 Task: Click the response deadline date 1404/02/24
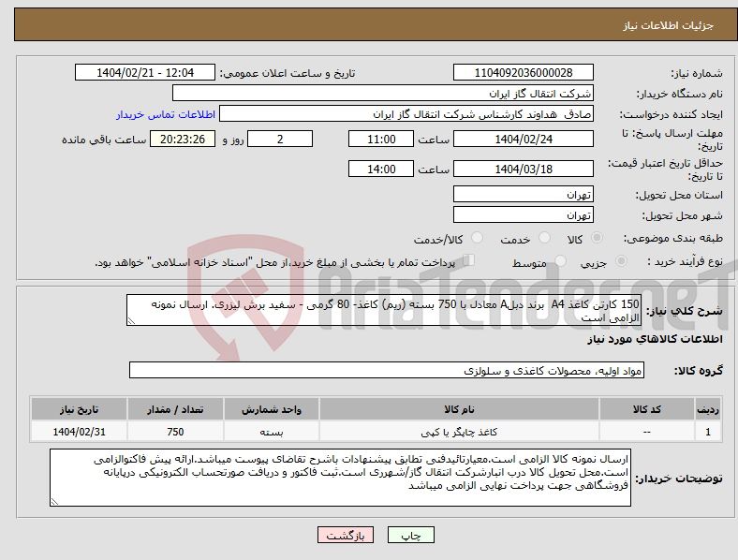point(523,139)
